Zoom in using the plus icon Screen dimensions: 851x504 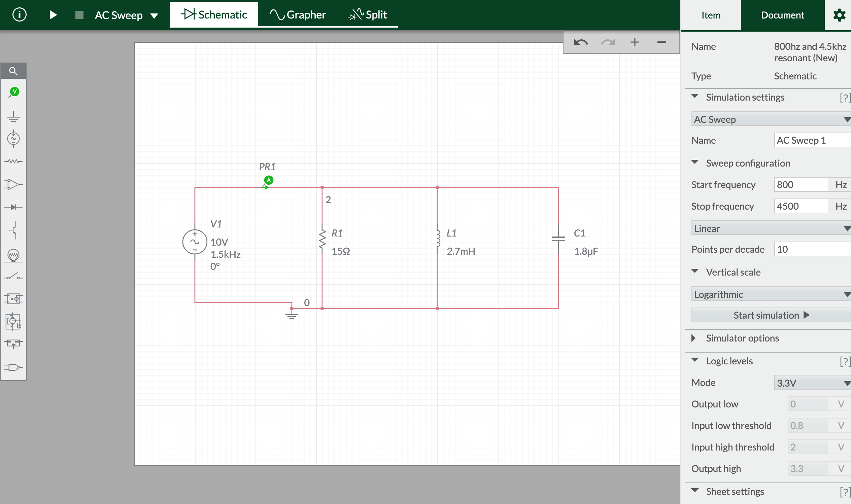[x=635, y=42]
